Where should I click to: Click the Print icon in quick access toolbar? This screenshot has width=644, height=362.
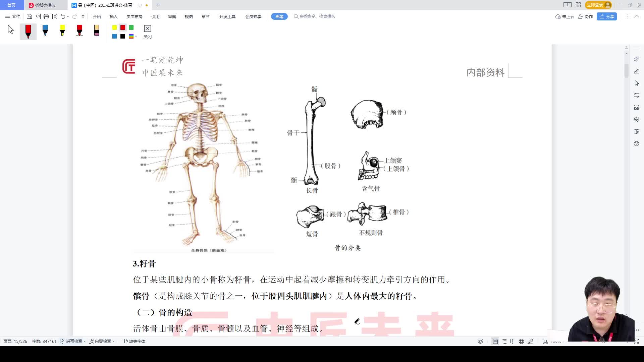pyautogui.click(x=46, y=16)
